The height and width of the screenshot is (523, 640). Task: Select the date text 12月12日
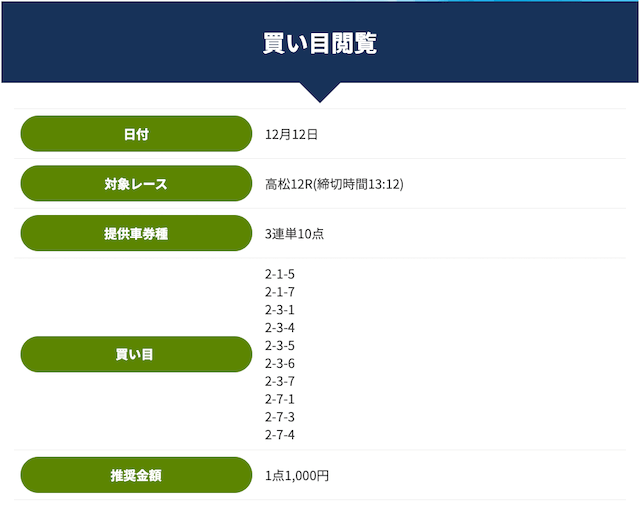[x=291, y=134]
